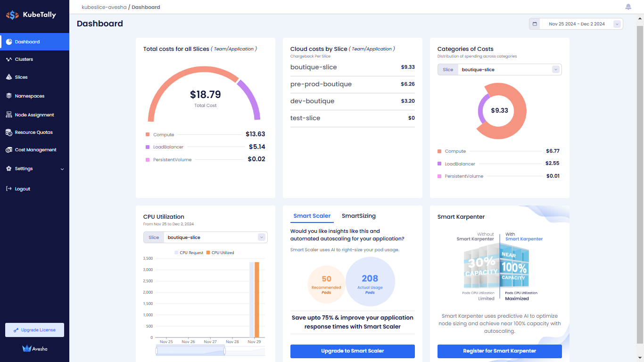Click the KubeTally logo icon
The width and height of the screenshot is (644, 362).
[13, 15]
